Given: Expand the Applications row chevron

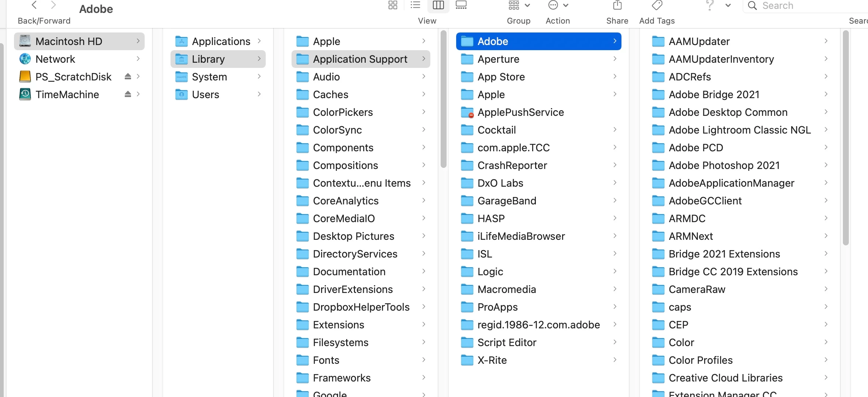Looking at the screenshot, I should pos(259,41).
